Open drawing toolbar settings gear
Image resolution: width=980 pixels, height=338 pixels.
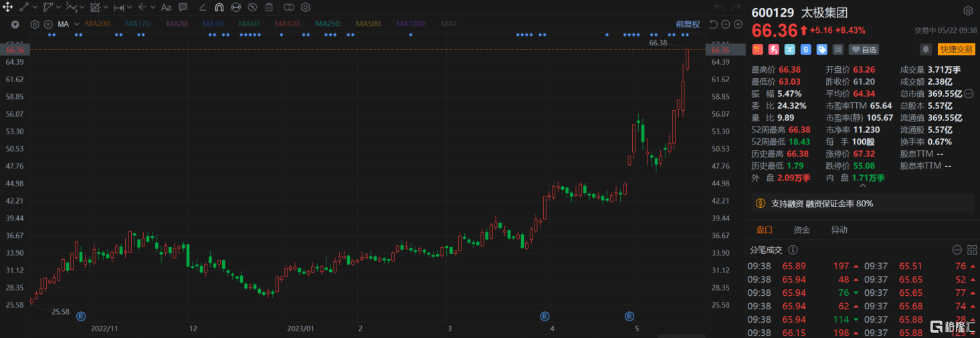[x=306, y=7]
